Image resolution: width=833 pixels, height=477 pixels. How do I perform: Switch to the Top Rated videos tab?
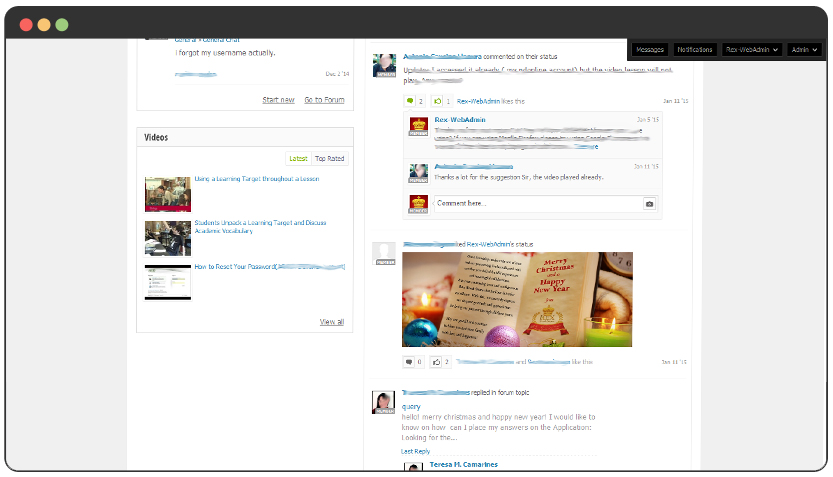[329, 158]
